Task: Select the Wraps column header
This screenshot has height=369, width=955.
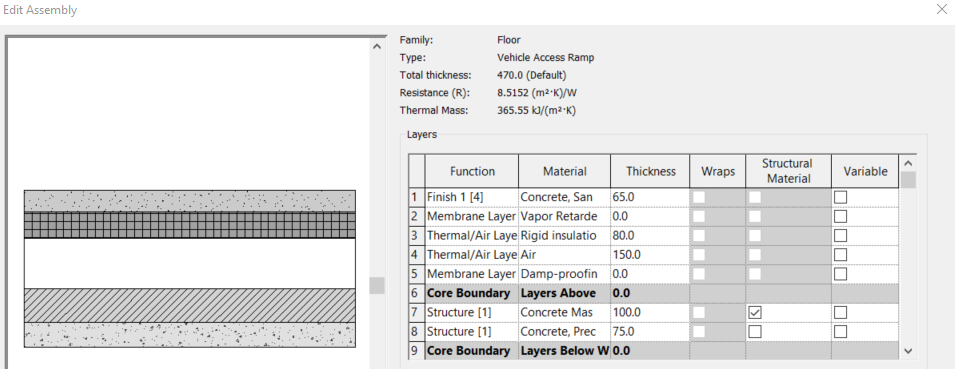Action: [x=717, y=171]
